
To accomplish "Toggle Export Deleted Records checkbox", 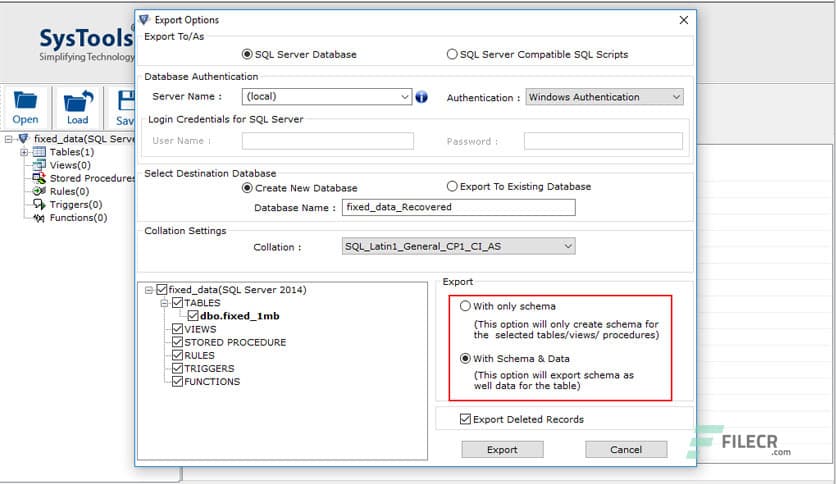I will tap(465, 419).
